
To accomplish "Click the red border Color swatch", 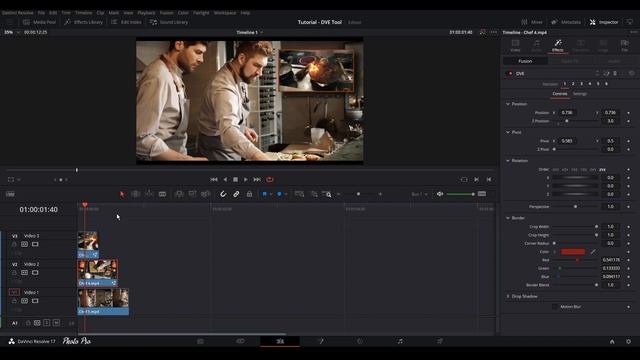I will (573, 252).
